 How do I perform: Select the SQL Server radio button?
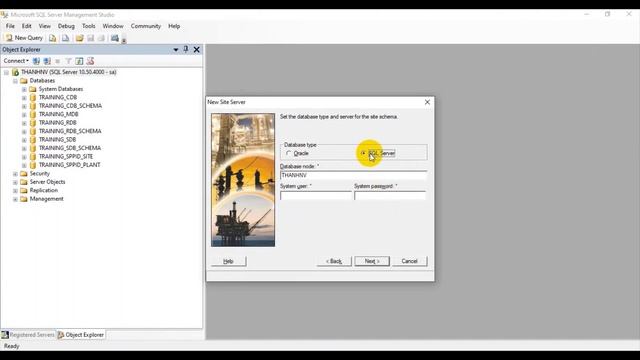[363, 153]
